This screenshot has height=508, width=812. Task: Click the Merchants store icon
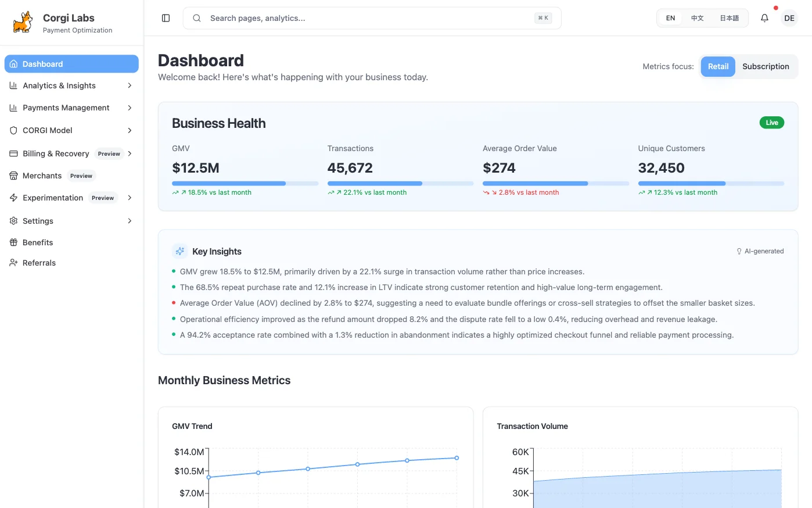13,176
